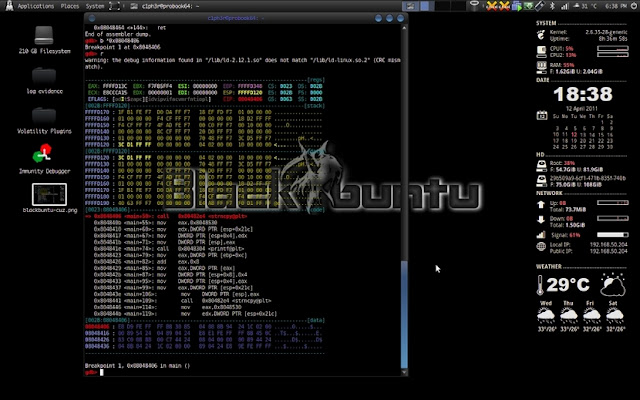The height and width of the screenshot is (400, 640).
Task: Click the [stack] section label
Action: pyautogui.click(x=314, y=106)
